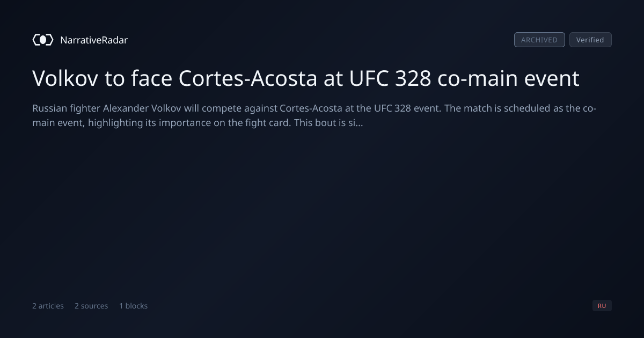Screen dimensions: 644x338
Task: Click the RU language tag
Action: [x=602, y=306]
